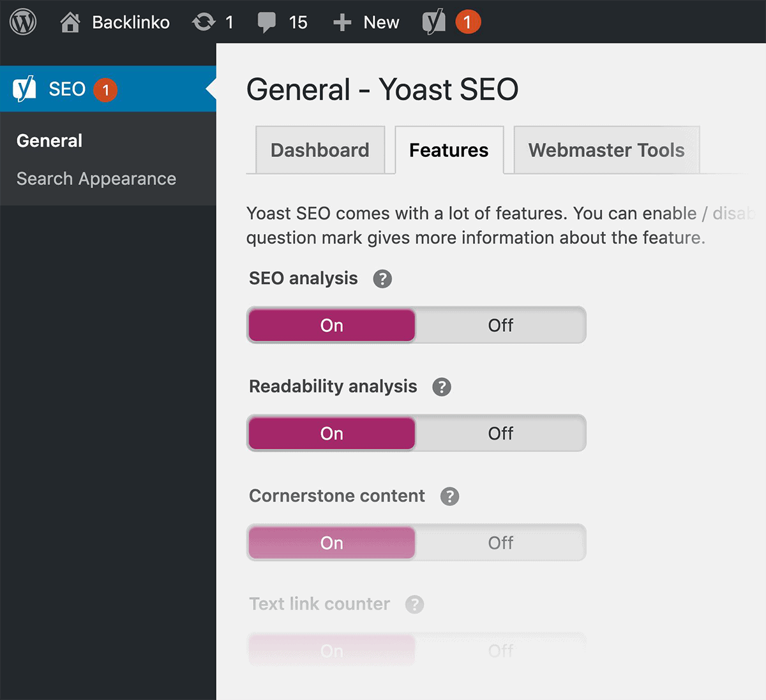Enable the Text link counter switch
Image resolution: width=766 pixels, height=700 pixels.
(331, 650)
